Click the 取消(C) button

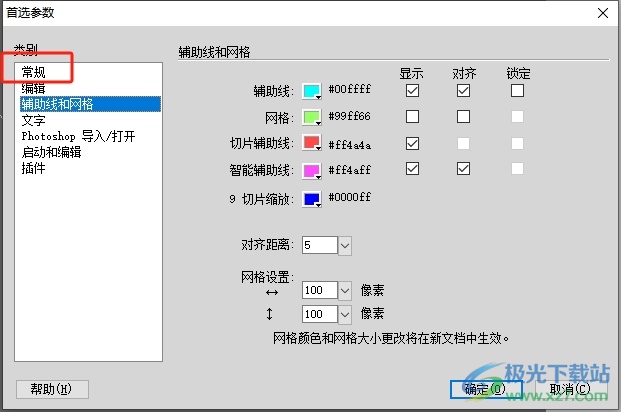570,389
